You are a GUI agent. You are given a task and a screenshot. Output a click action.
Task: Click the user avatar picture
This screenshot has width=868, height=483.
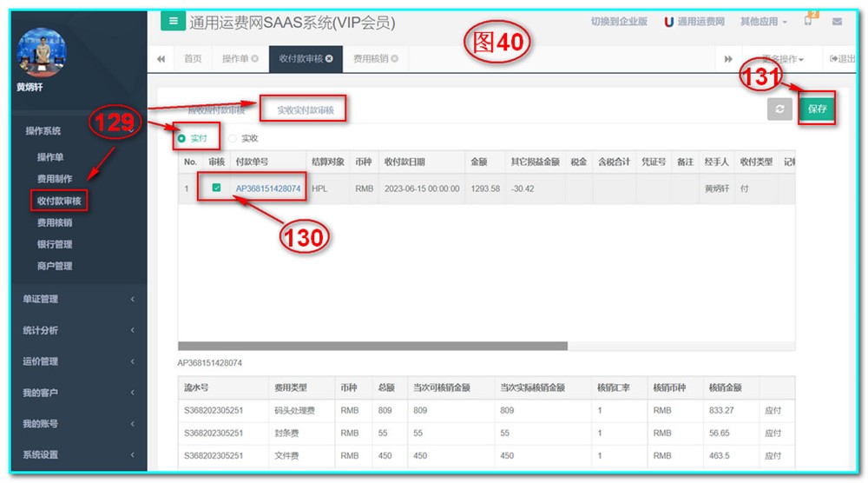pos(42,51)
